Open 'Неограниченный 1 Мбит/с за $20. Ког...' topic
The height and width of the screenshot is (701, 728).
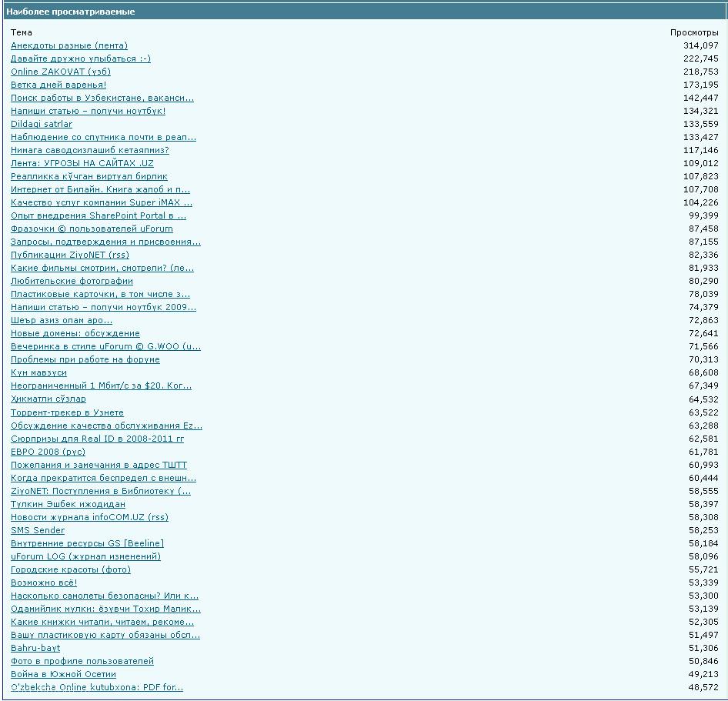coord(102,386)
